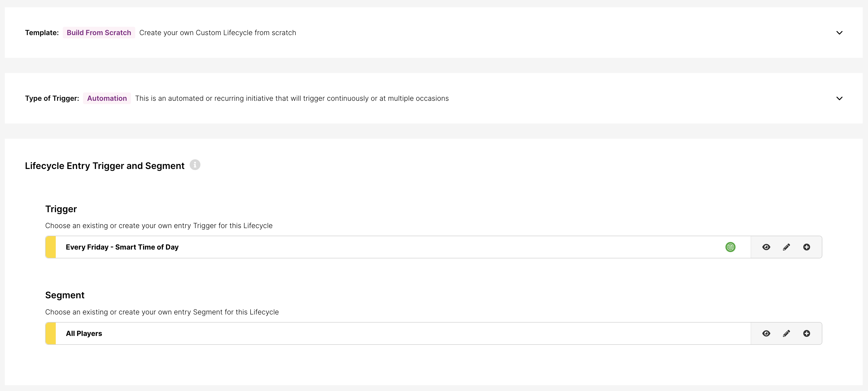Screen dimensions: 868x391
Task: Click the Template: label
Action: pos(42,33)
